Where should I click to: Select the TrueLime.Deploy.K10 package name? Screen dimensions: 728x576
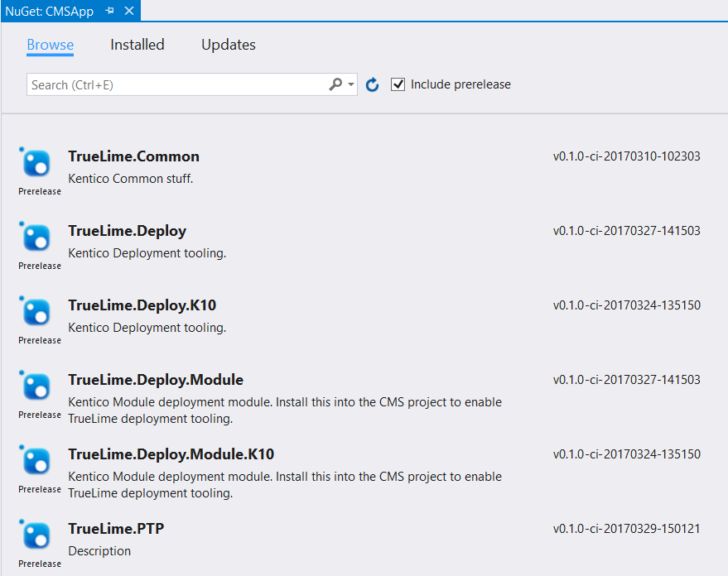pyautogui.click(x=142, y=305)
